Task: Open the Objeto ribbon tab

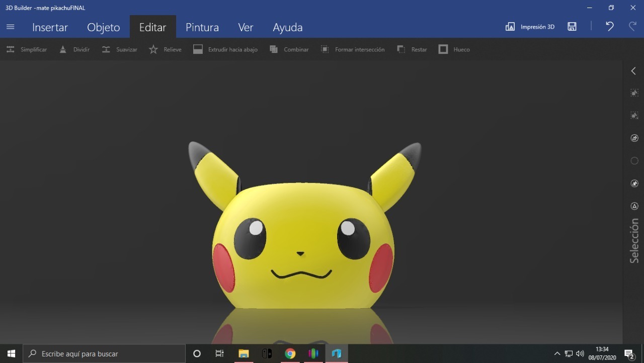Action: click(103, 27)
